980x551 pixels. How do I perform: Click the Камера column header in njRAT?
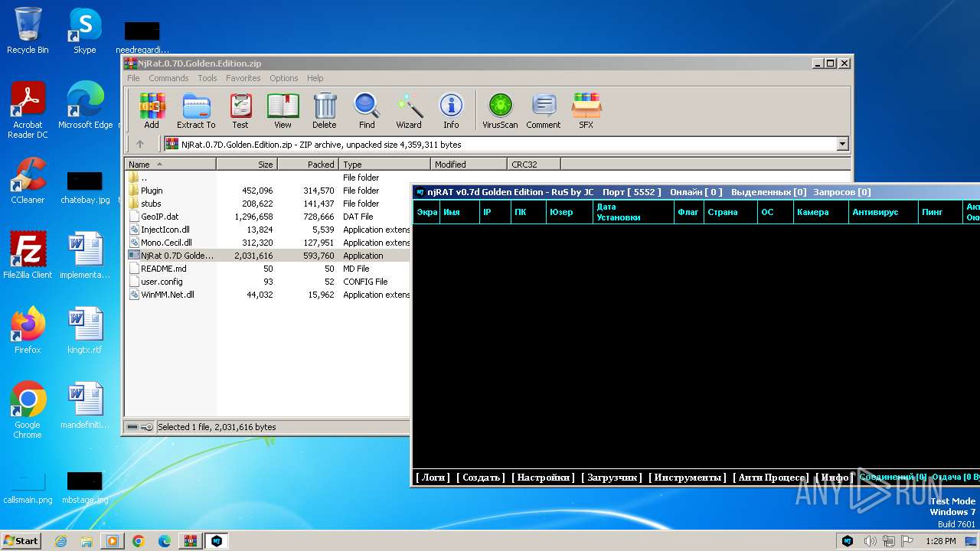pyautogui.click(x=820, y=212)
